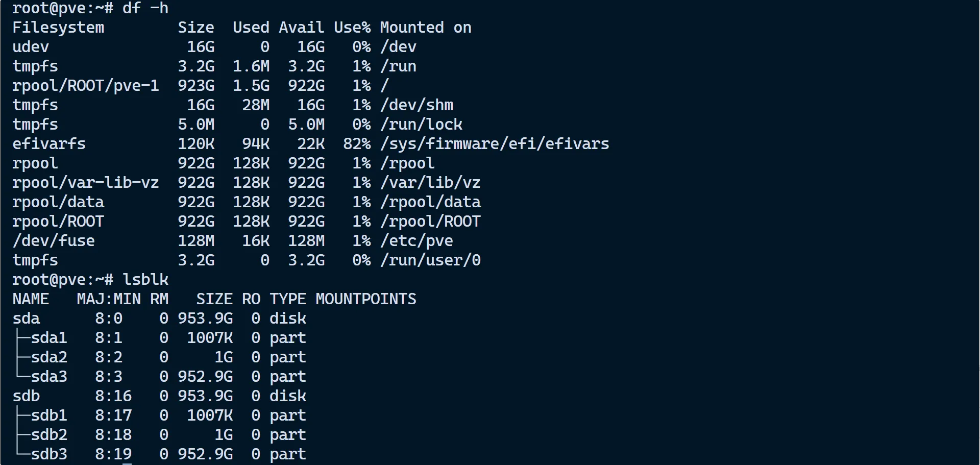Select the 'rpool/ROOT/pve-1' filesystem name
The image size is (980, 465).
(85, 86)
